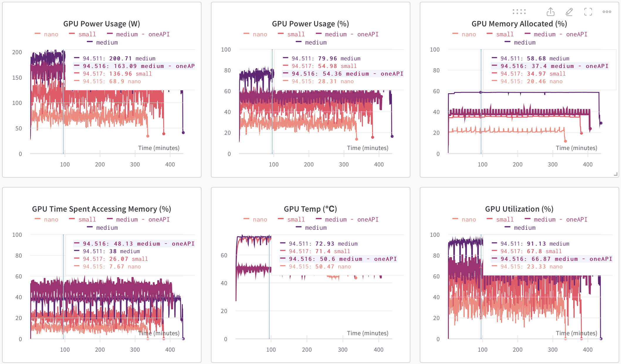Click the GPU Power Usage (W) chart title

[x=101, y=24]
